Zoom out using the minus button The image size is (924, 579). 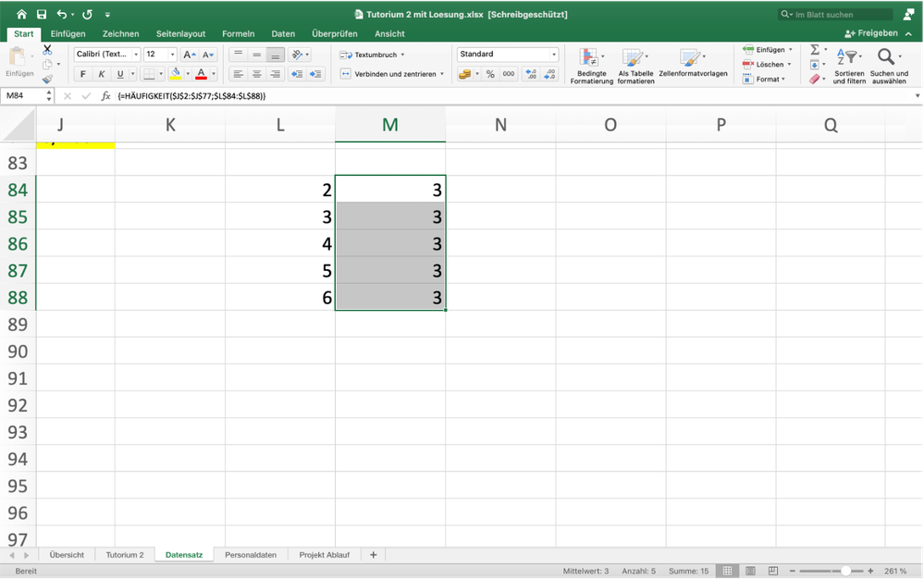pyautogui.click(x=792, y=571)
